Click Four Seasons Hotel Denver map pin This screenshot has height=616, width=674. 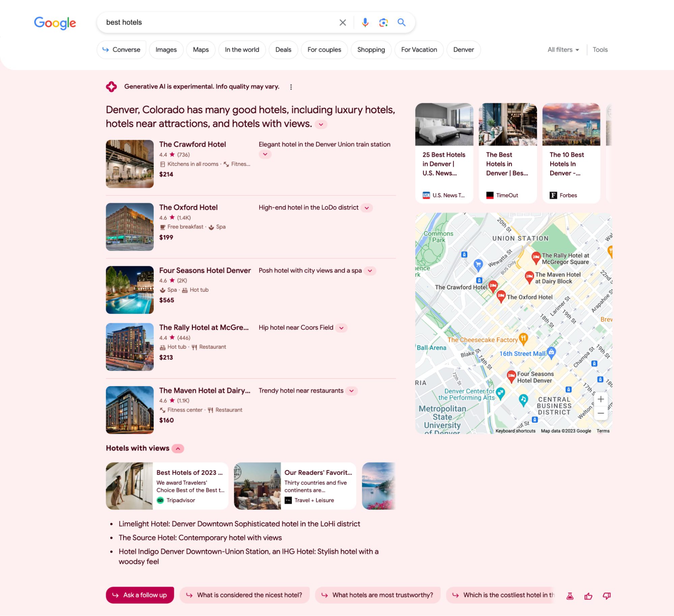coord(511,376)
